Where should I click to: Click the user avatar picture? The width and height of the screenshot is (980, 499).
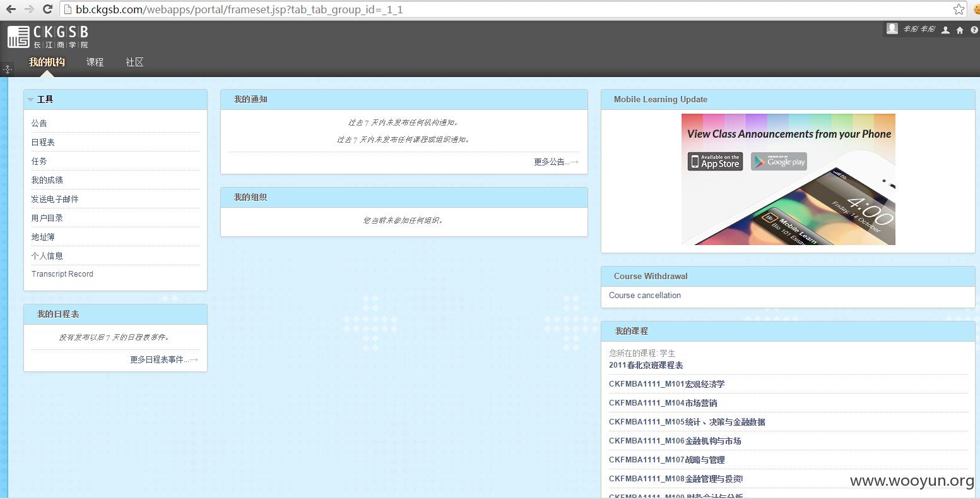[x=892, y=28]
